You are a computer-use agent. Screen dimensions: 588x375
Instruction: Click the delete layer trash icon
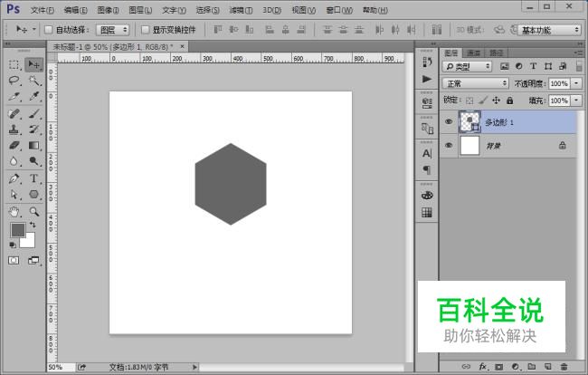point(564,367)
